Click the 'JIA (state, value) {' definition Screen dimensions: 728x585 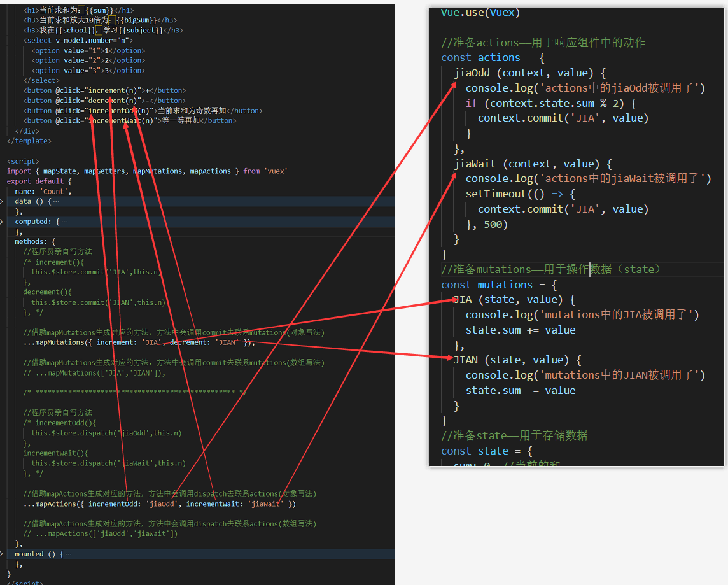pos(514,300)
